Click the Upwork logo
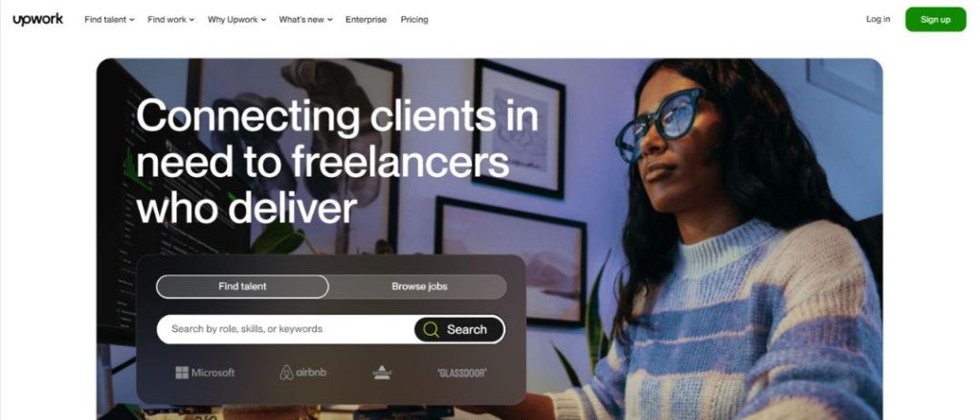Image resolution: width=980 pixels, height=420 pixels. coord(37,19)
